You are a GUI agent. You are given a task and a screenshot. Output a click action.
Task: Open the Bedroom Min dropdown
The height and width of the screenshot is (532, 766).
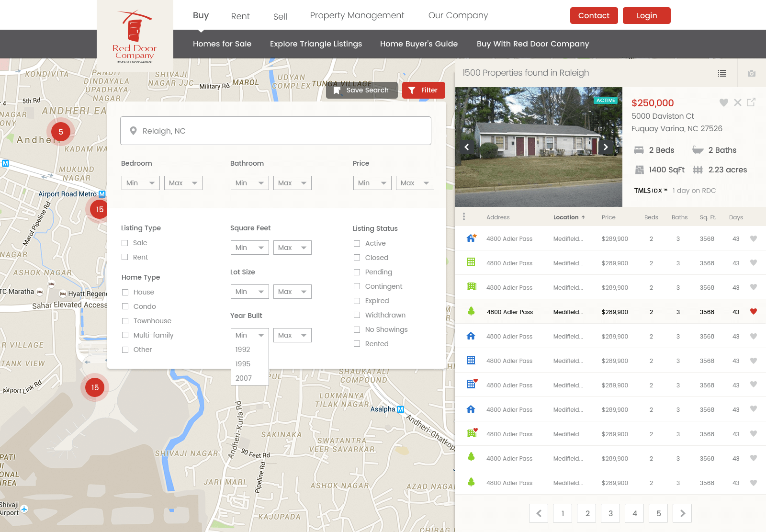tap(140, 182)
